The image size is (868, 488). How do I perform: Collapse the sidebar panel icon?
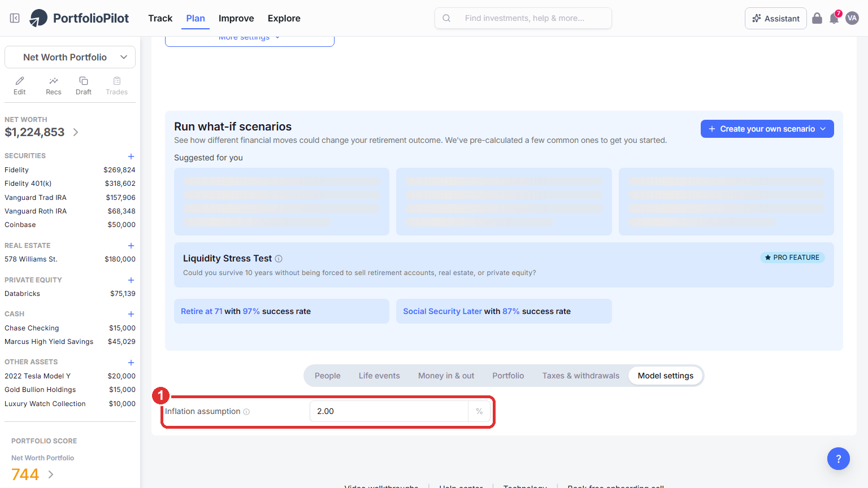pos(15,18)
